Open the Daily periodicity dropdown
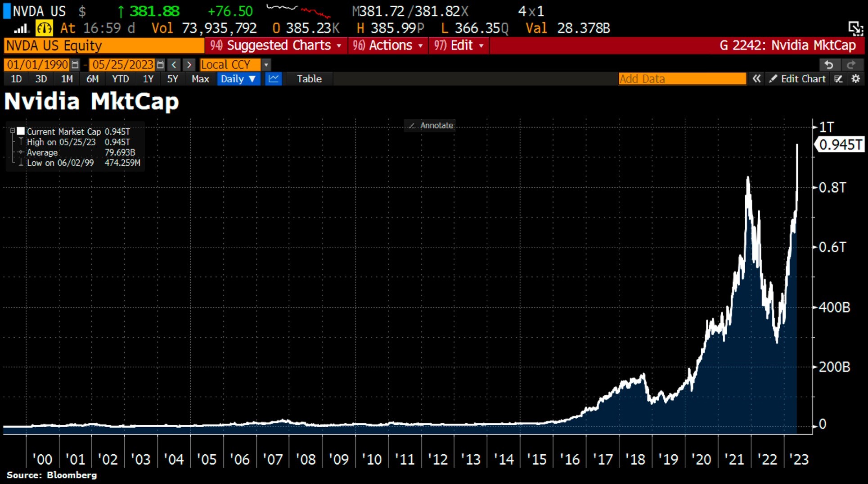Image resolution: width=868 pixels, height=484 pixels. 238,79
